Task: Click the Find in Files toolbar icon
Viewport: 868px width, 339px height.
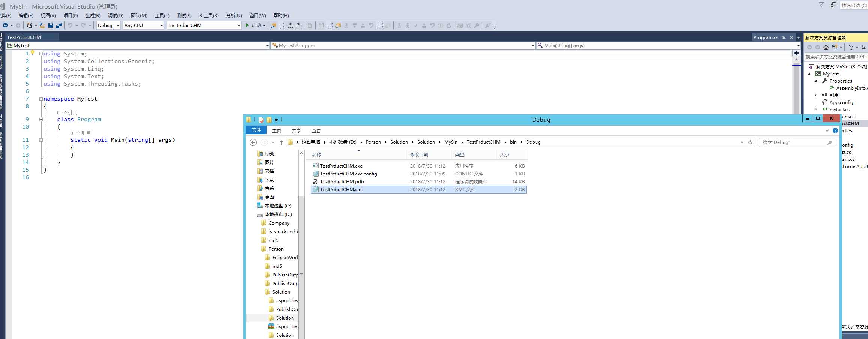Action: (x=274, y=25)
